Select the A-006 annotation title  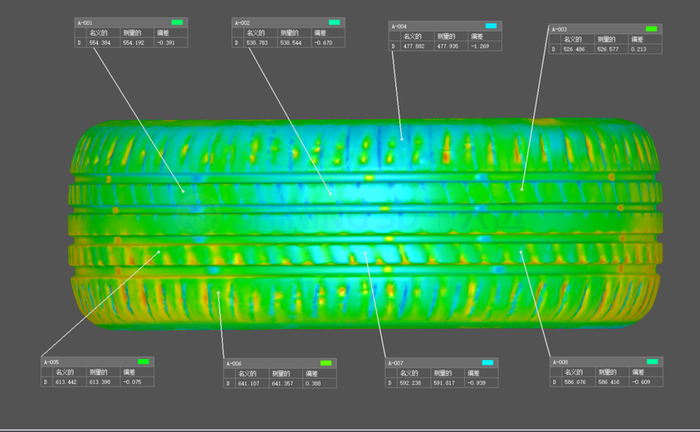[234, 364]
